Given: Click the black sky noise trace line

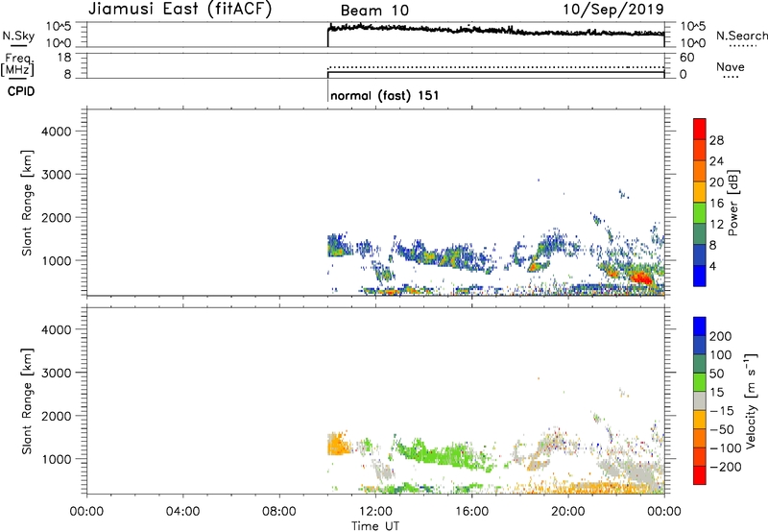Looking at the screenshot, I should [494, 30].
